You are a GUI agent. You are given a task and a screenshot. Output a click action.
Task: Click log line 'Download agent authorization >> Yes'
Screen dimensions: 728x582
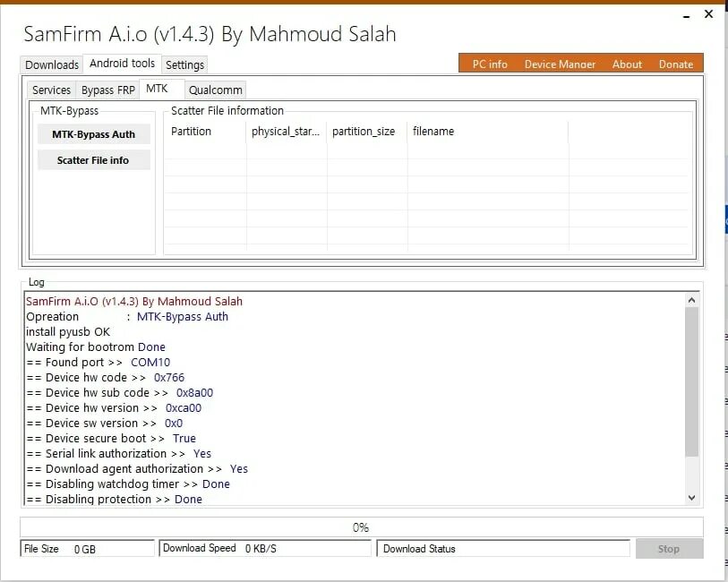(x=137, y=469)
